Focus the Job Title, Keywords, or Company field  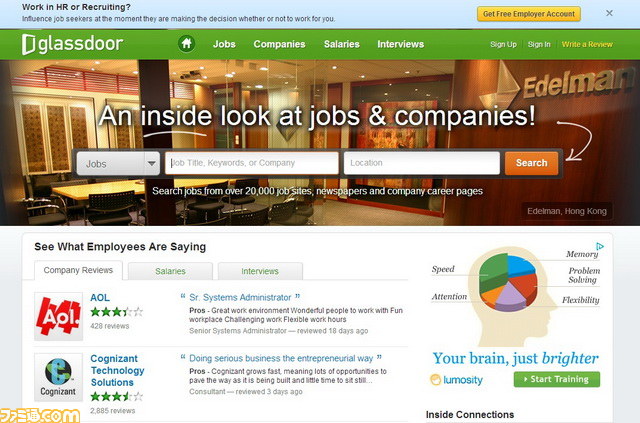pyautogui.click(x=252, y=163)
